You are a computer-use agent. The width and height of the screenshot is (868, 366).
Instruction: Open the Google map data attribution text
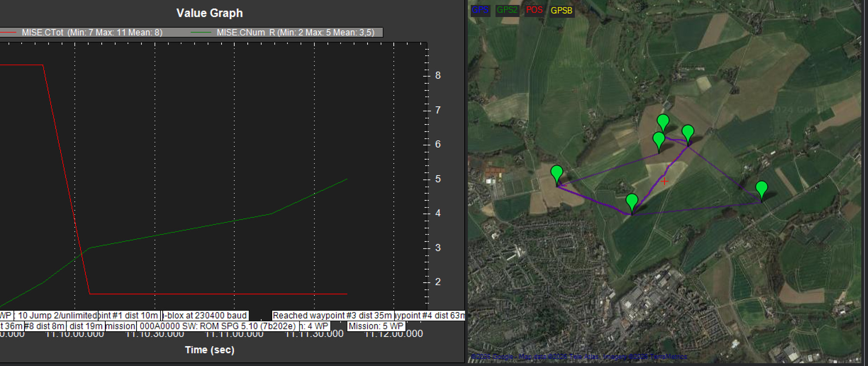coord(579,356)
